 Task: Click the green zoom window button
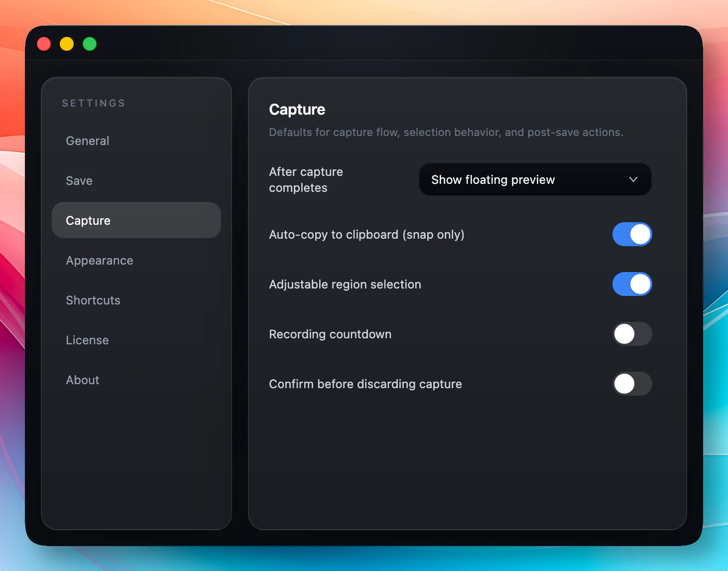click(89, 44)
